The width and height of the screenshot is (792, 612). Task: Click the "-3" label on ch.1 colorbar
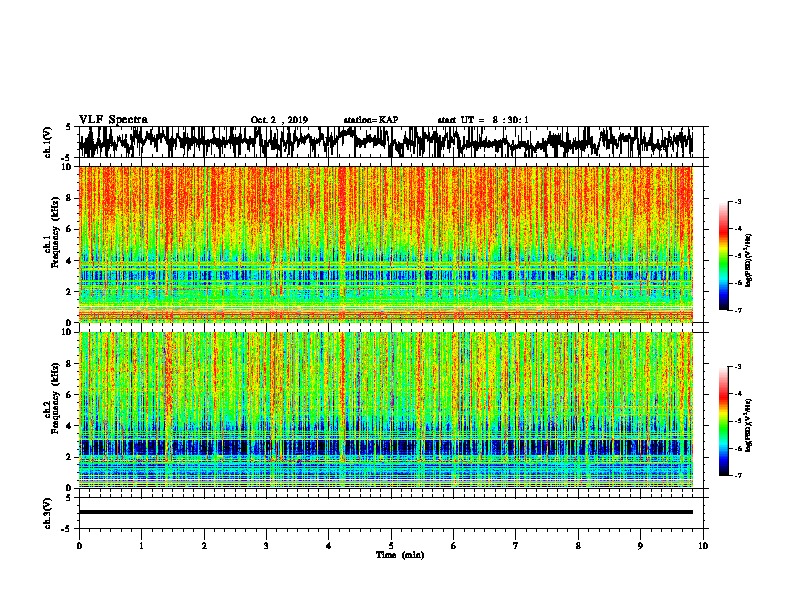point(737,201)
